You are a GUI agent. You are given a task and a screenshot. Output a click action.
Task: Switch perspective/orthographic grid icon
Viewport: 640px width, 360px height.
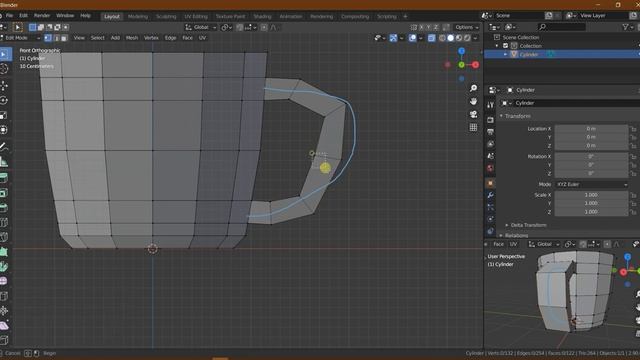click(x=473, y=127)
